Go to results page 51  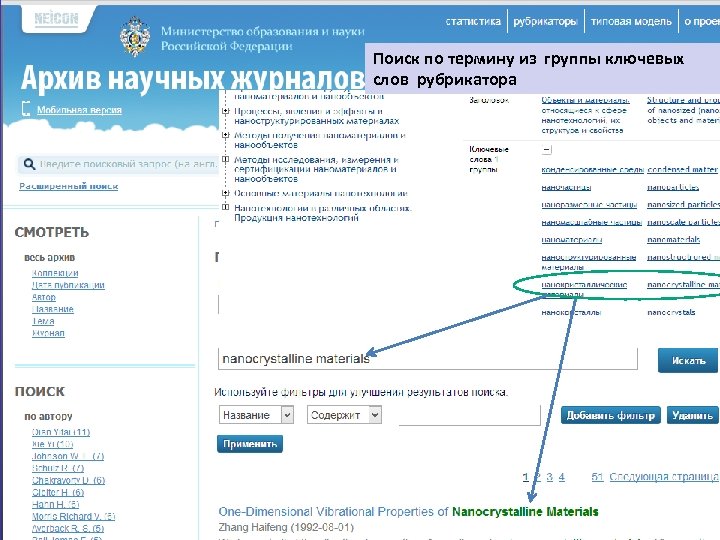pos(597,477)
